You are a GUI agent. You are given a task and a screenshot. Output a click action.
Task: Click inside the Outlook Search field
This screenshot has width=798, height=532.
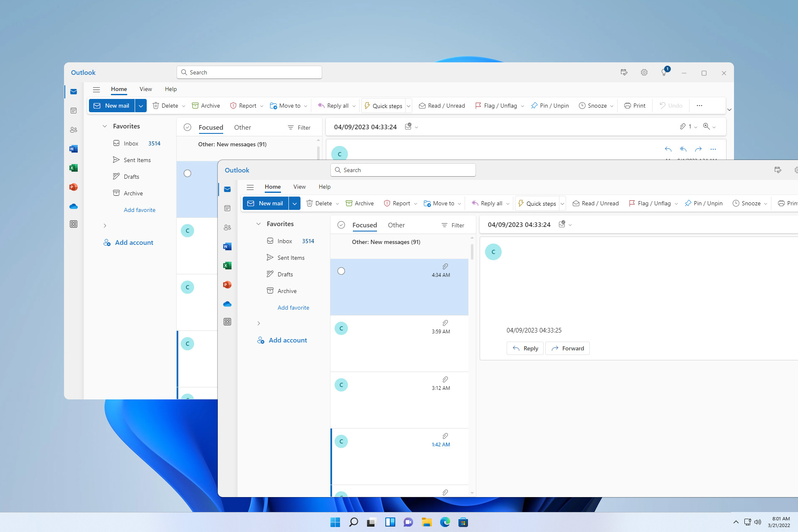(403, 170)
